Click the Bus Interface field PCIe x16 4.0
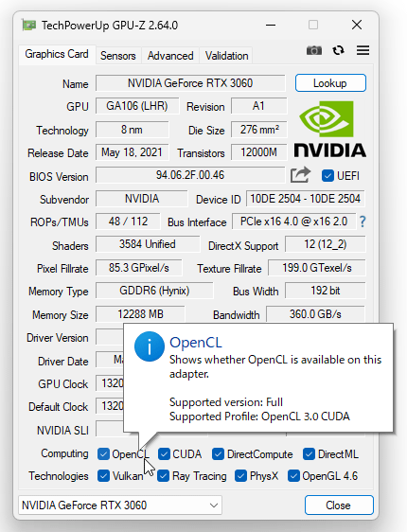The width and height of the screenshot is (407, 532). pos(293,222)
